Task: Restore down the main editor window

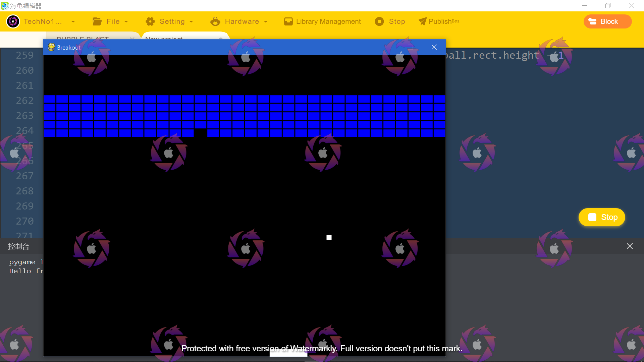Action: (608, 6)
